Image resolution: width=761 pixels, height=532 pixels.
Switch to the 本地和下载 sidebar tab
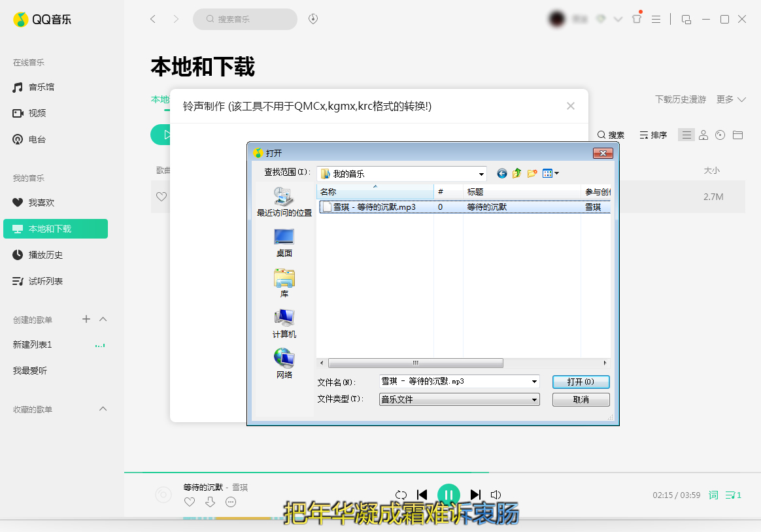(x=49, y=229)
